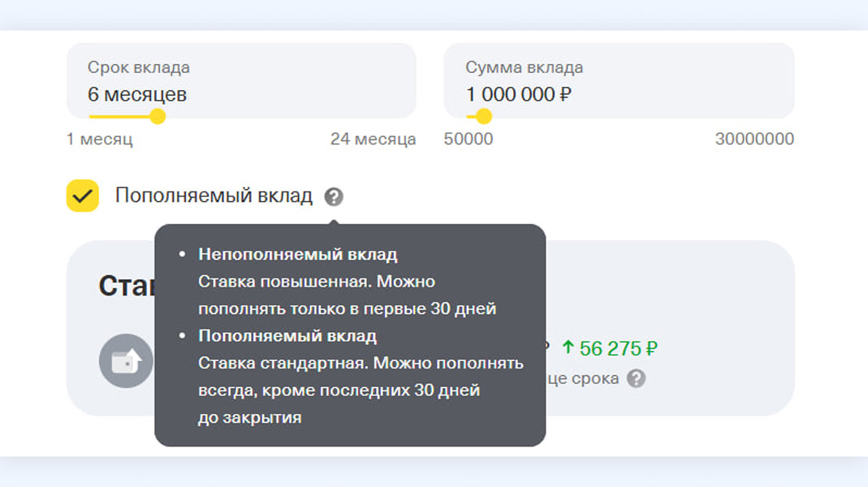Click the 'Сумма вклада' field caption
Image resolution: width=868 pixels, height=487 pixels.
pyautogui.click(x=524, y=68)
